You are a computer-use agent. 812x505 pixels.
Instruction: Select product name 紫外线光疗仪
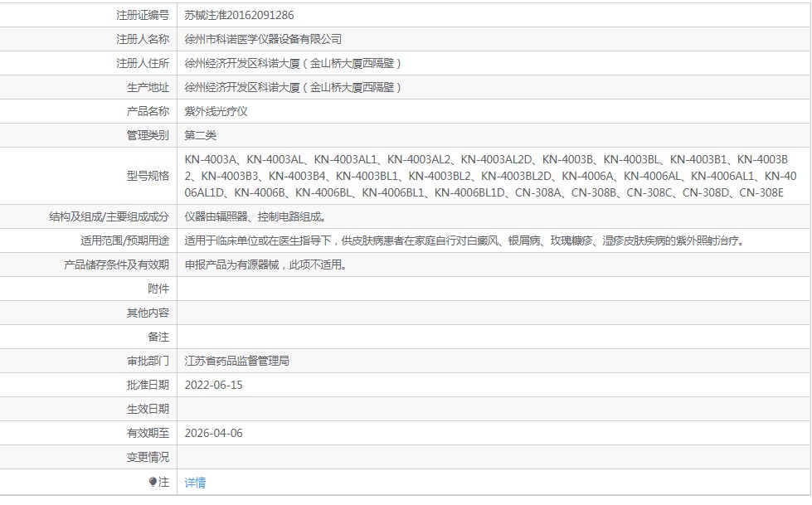[x=216, y=111]
